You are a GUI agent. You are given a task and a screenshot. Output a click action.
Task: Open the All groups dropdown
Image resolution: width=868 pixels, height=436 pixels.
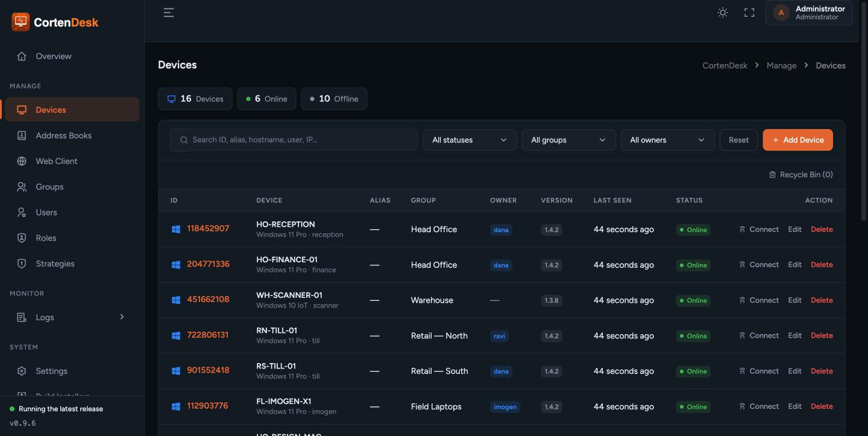coord(568,140)
